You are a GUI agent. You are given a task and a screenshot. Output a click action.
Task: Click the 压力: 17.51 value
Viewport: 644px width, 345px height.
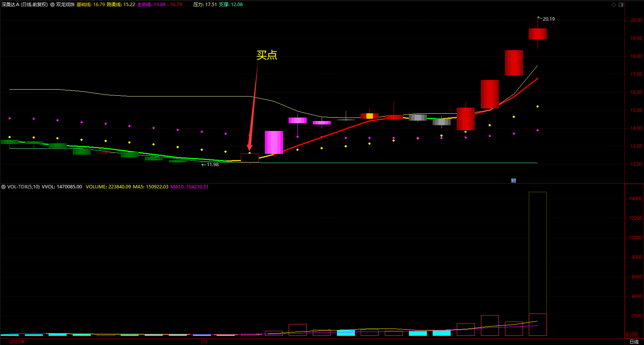[205, 5]
